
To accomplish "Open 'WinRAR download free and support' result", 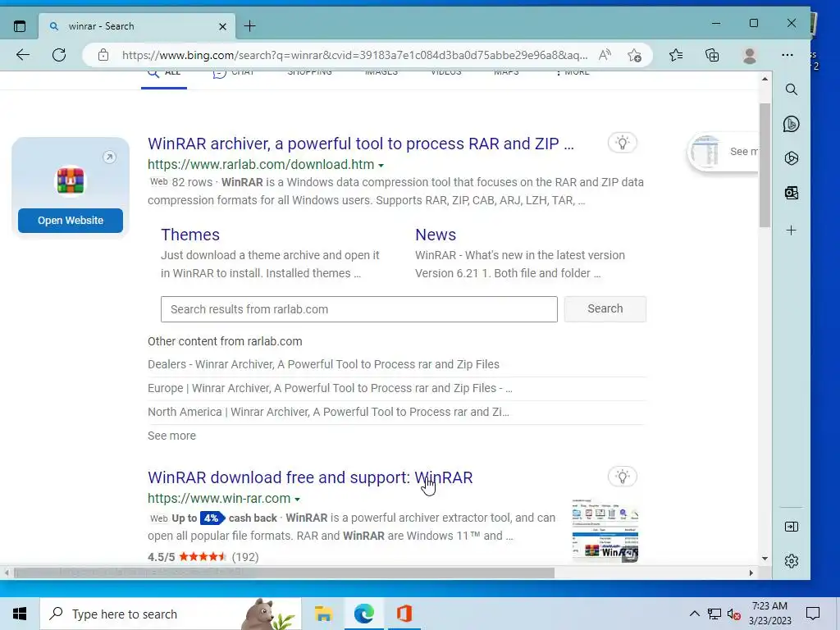I will point(310,477).
